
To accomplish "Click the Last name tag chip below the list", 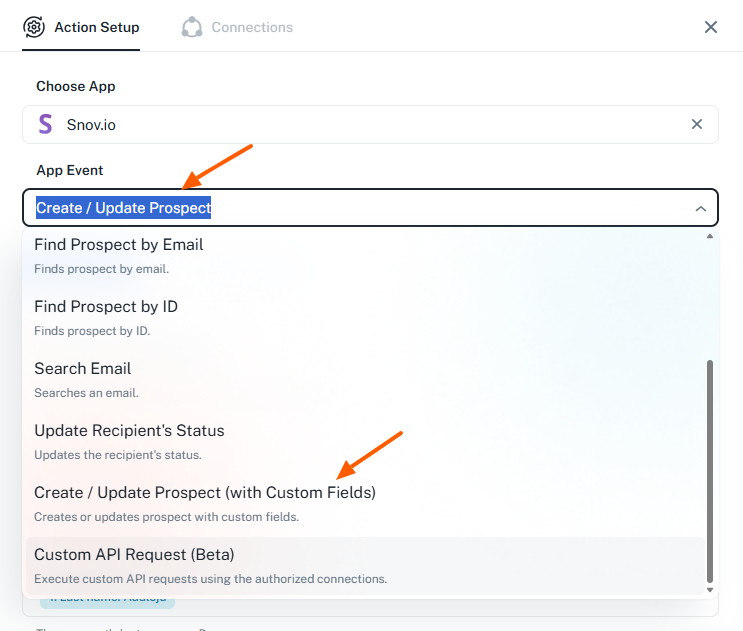I will [108, 602].
